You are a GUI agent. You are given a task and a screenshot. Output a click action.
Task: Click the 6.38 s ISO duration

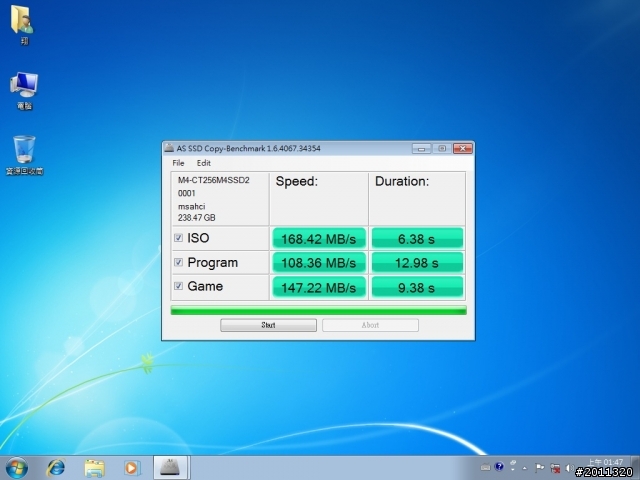[417, 239]
